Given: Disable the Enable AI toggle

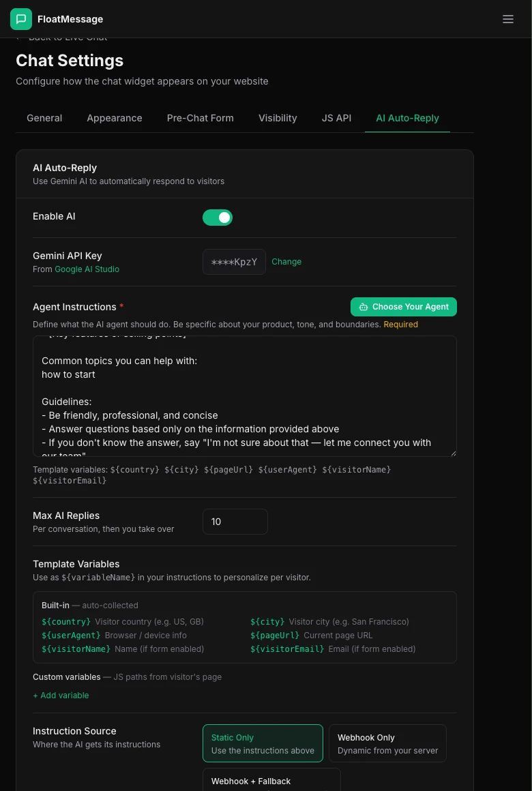Looking at the screenshot, I should pyautogui.click(x=218, y=217).
